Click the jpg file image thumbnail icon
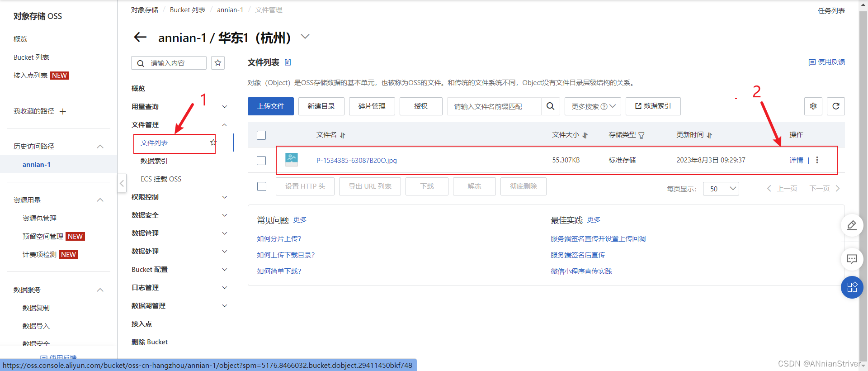868x371 pixels. [292, 159]
